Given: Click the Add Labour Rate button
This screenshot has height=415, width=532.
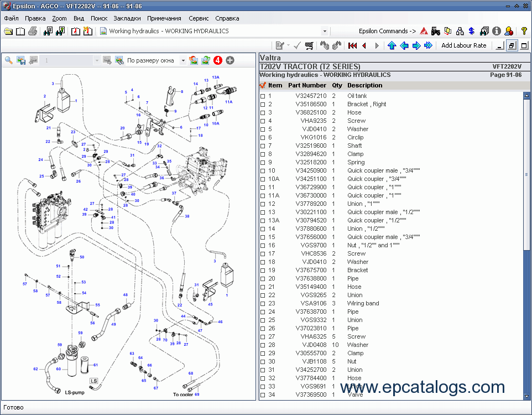Looking at the screenshot, I should coord(463,45).
